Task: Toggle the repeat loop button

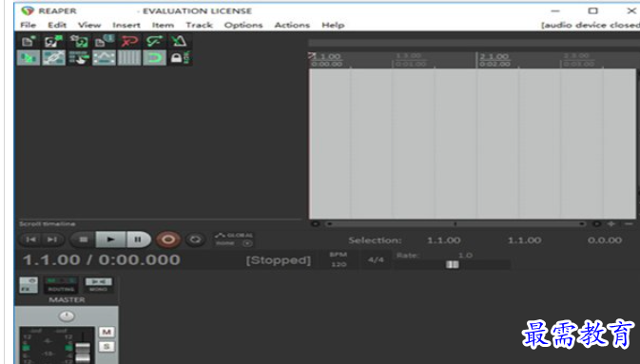Action: coord(196,239)
